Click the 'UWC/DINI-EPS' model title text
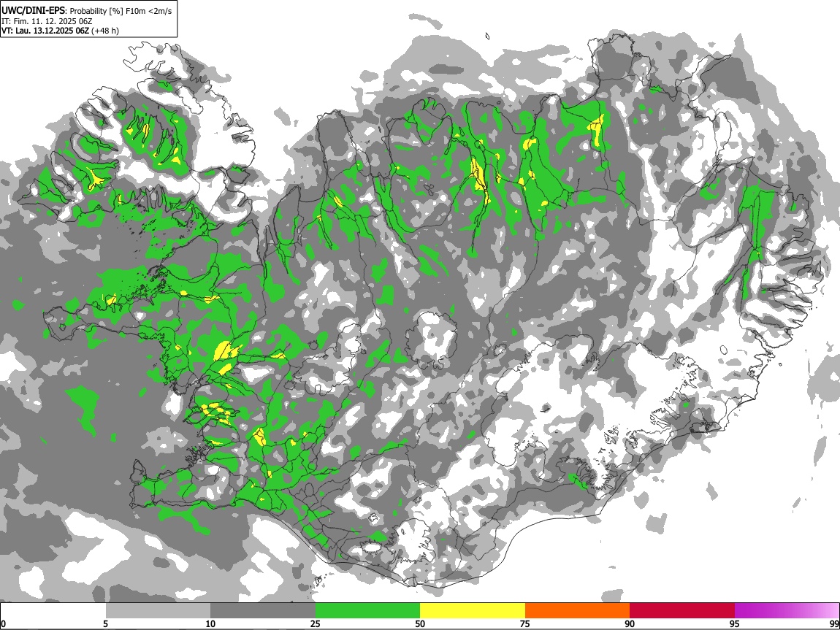840x630 pixels. [33, 11]
